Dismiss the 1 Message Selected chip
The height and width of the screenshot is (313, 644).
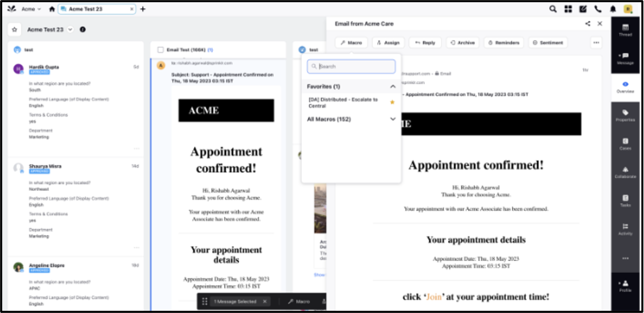tap(265, 302)
